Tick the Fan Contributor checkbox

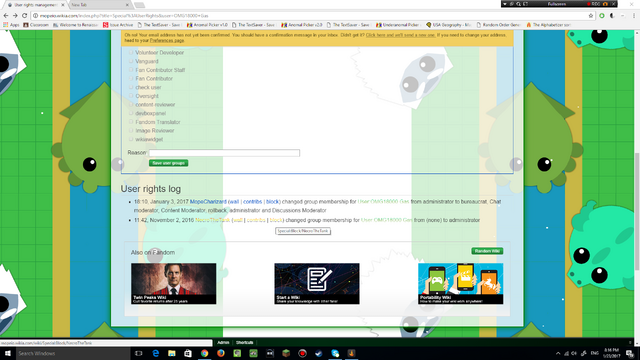(131, 78)
